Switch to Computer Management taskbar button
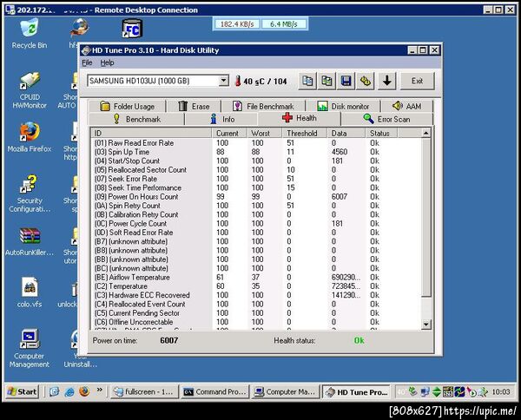Image resolution: width=521 pixels, height=420 pixels. click(x=286, y=391)
